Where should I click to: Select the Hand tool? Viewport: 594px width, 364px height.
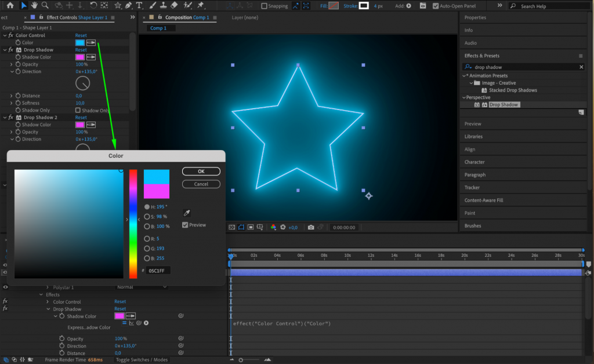click(x=34, y=6)
